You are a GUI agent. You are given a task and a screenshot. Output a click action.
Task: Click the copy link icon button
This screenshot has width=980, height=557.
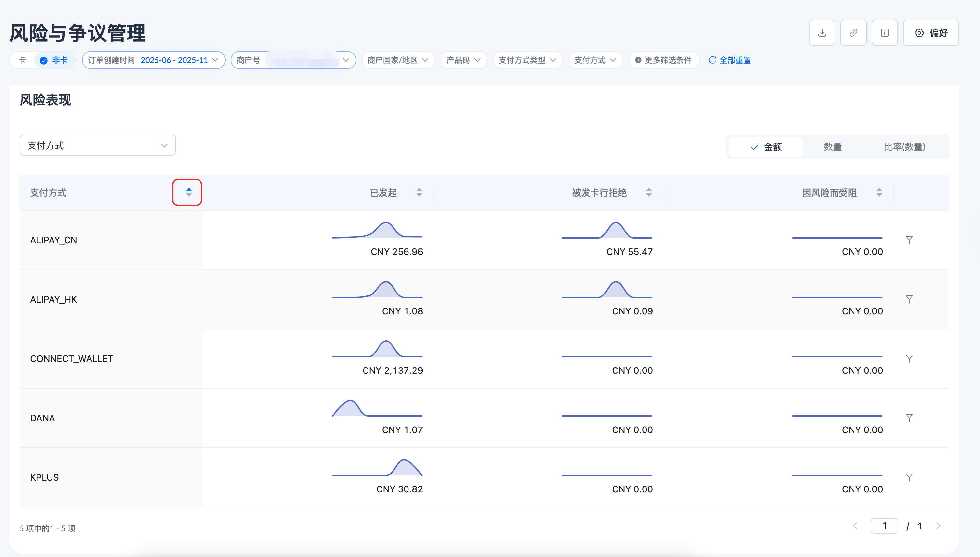[x=853, y=33]
